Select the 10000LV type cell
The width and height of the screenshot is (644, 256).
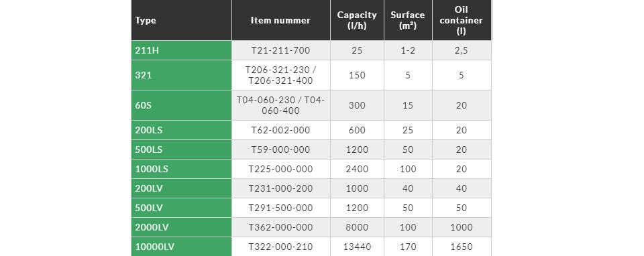pos(182,247)
